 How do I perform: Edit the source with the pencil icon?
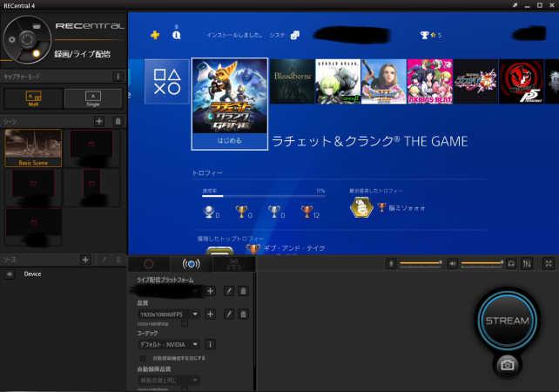[x=104, y=260]
